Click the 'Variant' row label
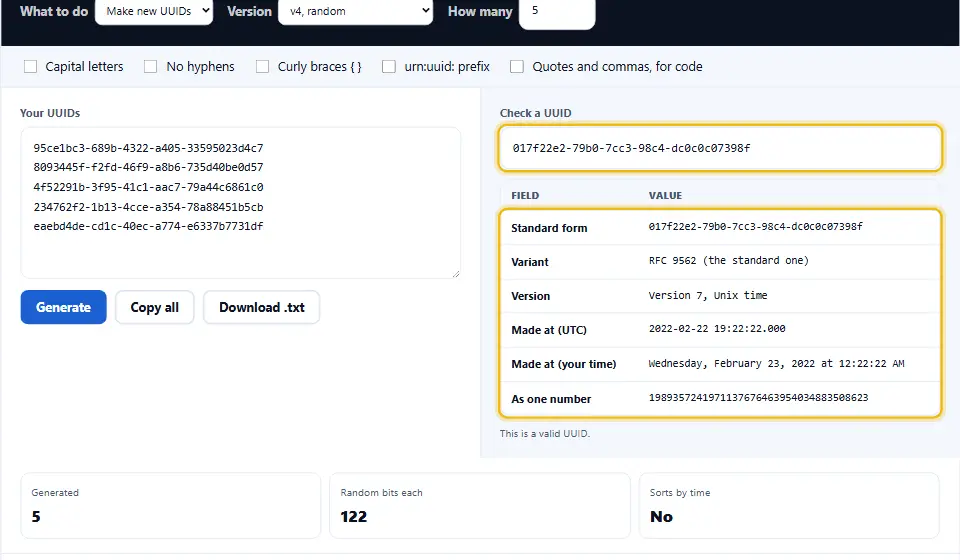This screenshot has height=560, width=960. click(x=530, y=262)
